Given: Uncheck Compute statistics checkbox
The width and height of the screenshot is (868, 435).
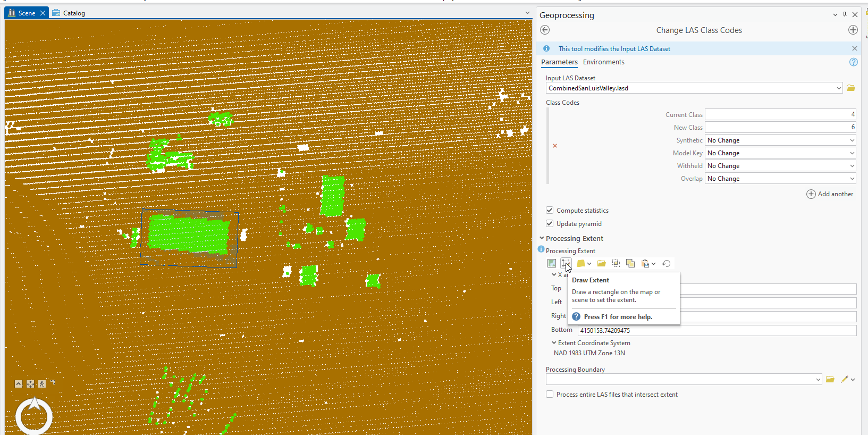Looking at the screenshot, I should [x=550, y=211].
